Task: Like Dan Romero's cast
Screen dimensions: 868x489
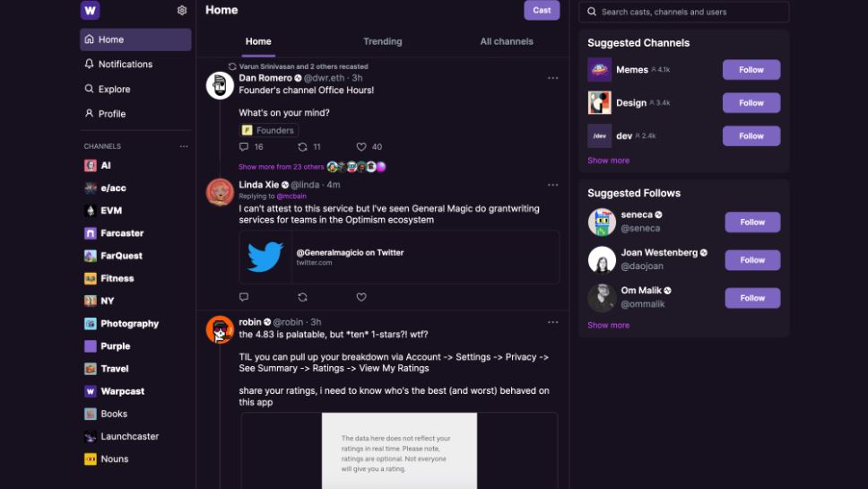Action: [x=361, y=147]
